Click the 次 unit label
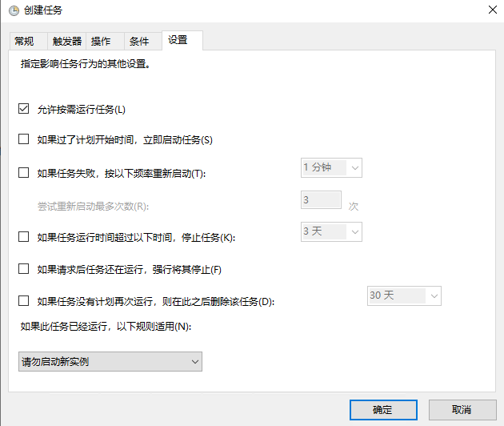This screenshot has height=426, width=504. [354, 207]
